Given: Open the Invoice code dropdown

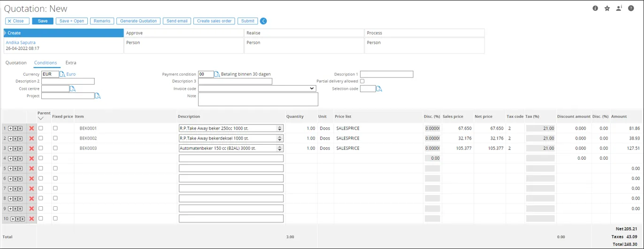Looking at the screenshot, I should tap(257, 88).
